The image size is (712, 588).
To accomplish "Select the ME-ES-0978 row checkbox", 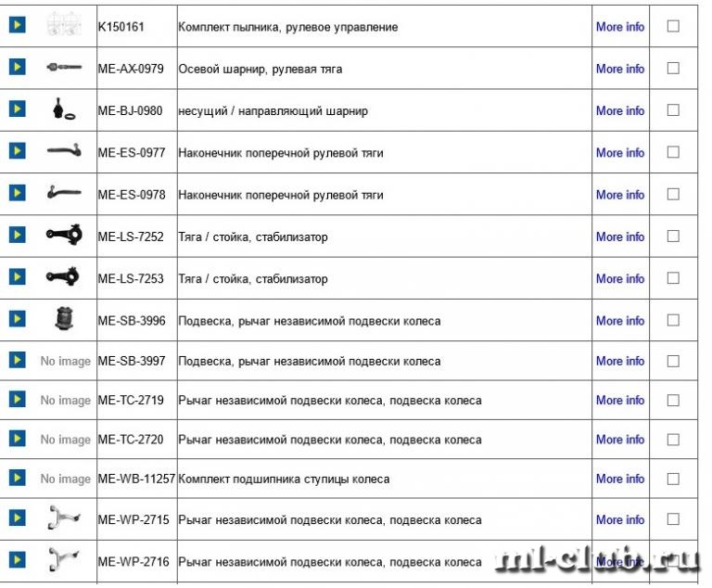I will 673,194.
